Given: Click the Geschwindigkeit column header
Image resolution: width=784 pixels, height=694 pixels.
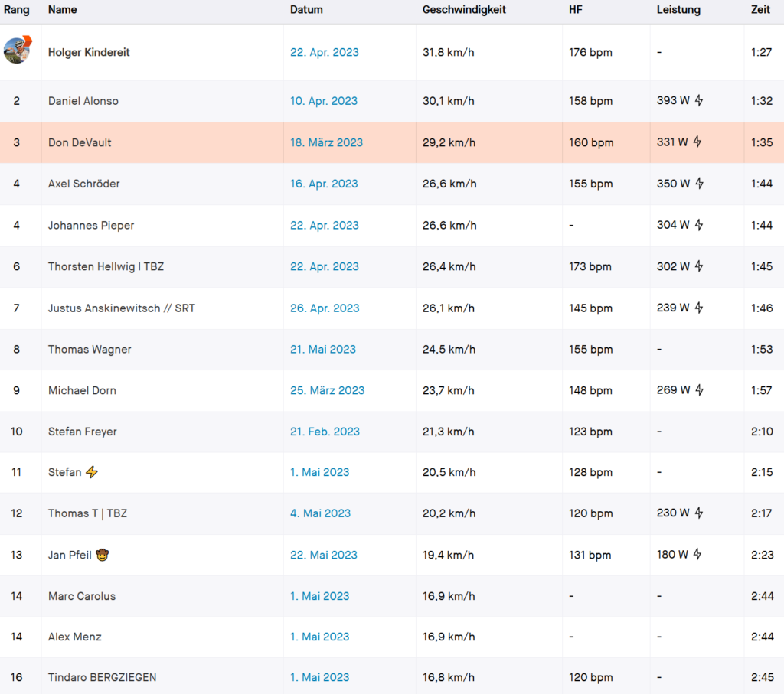Looking at the screenshot, I should coord(464,10).
